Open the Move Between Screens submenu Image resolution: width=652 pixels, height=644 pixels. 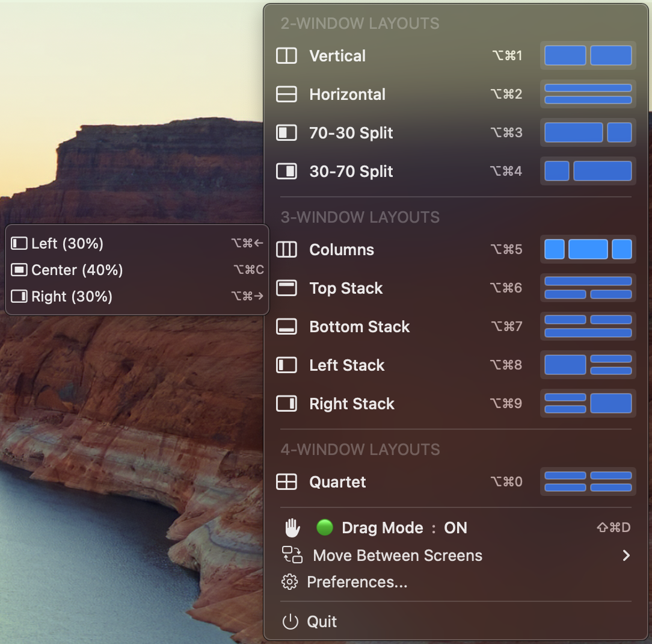pyautogui.click(x=456, y=556)
